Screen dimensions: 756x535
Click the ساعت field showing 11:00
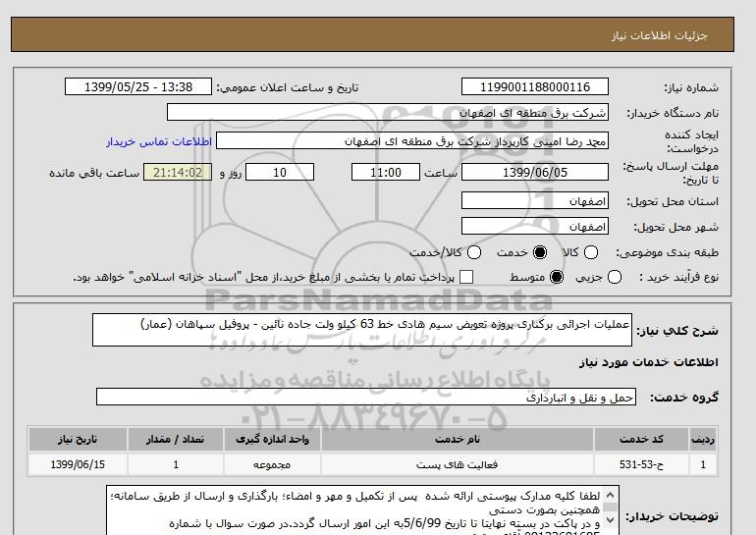(x=386, y=172)
